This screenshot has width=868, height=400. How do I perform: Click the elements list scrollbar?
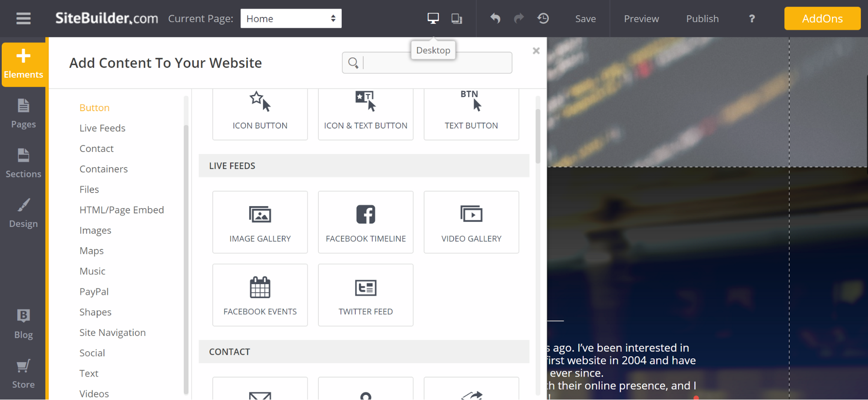tap(538, 137)
